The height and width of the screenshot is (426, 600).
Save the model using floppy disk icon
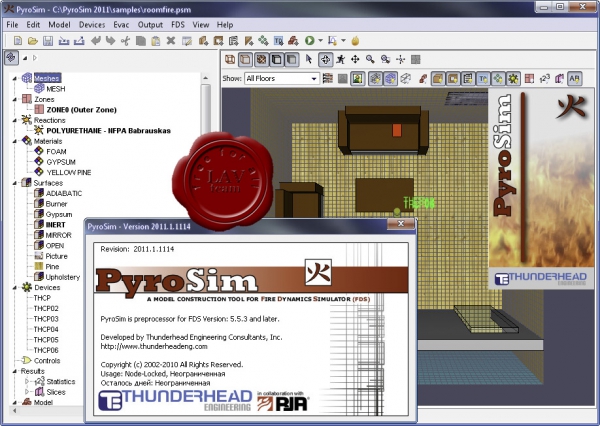click(x=48, y=41)
